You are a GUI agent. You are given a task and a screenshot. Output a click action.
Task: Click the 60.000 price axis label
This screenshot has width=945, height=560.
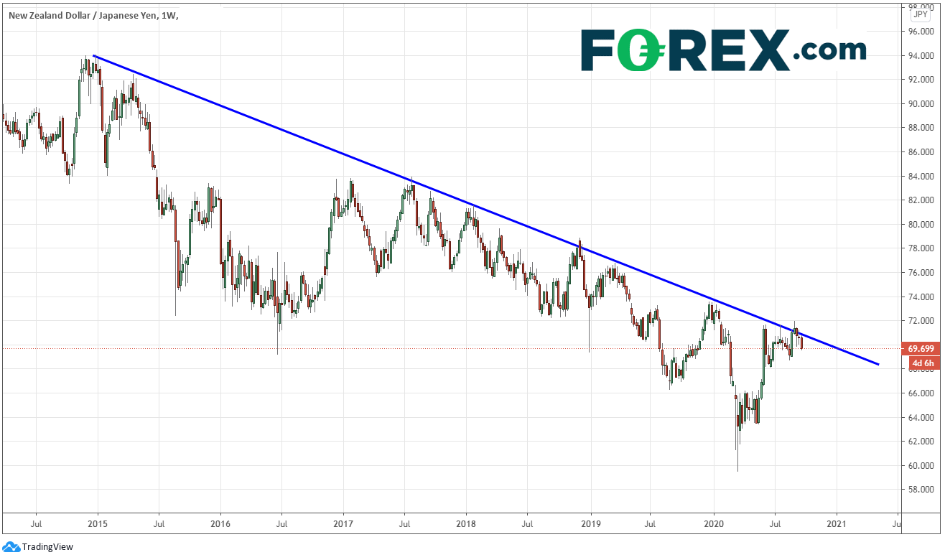(921, 466)
